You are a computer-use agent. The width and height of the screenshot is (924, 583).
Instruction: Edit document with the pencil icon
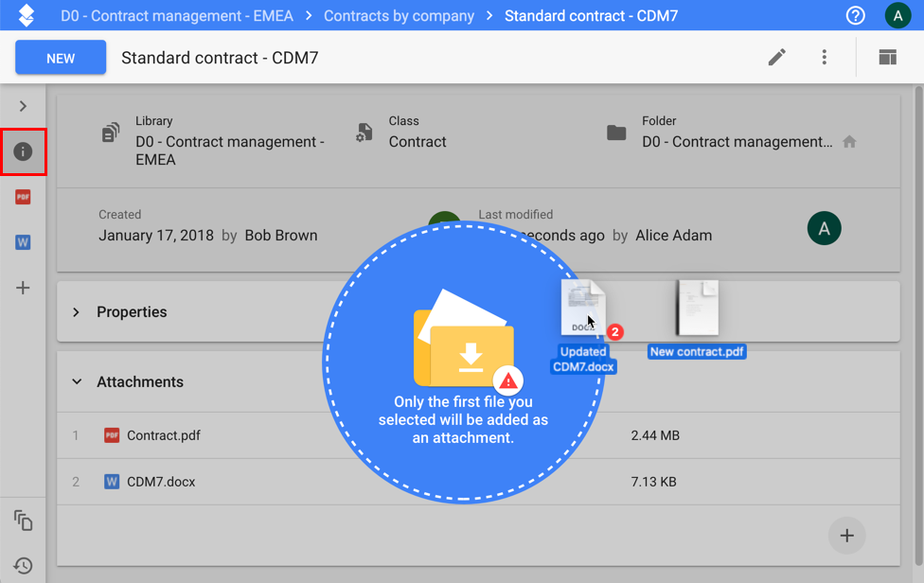tap(776, 57)
